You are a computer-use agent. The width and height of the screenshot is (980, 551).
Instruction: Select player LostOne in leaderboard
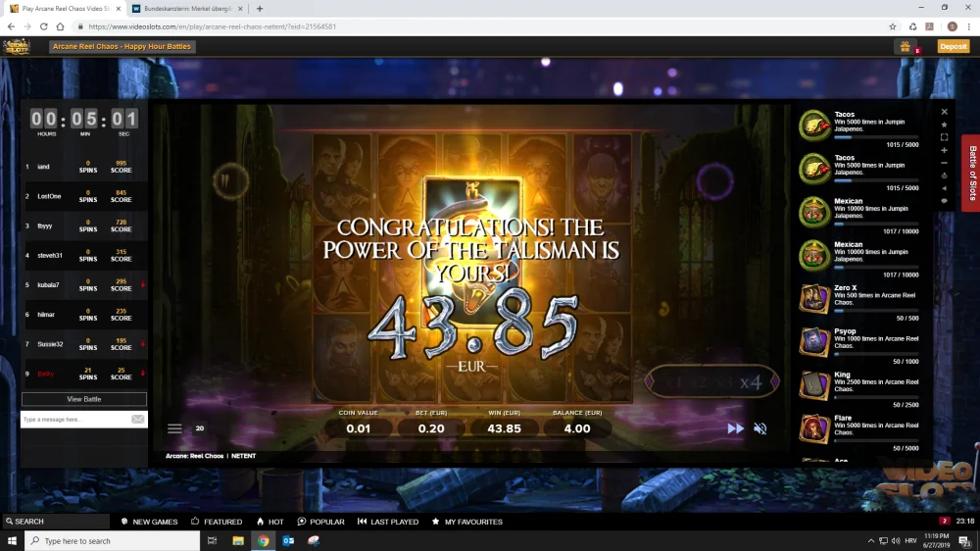pos(49,196)
